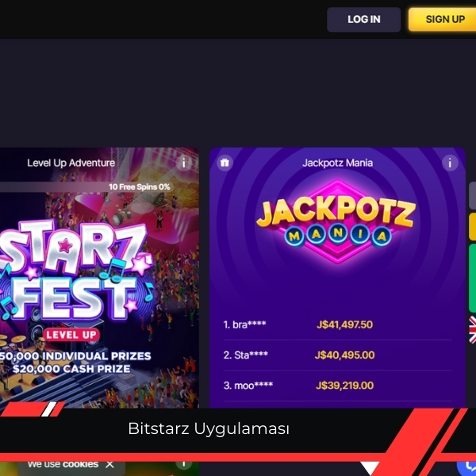Click the yellow side panel button
The image size is (476, 476).
(x=472, y=227)
